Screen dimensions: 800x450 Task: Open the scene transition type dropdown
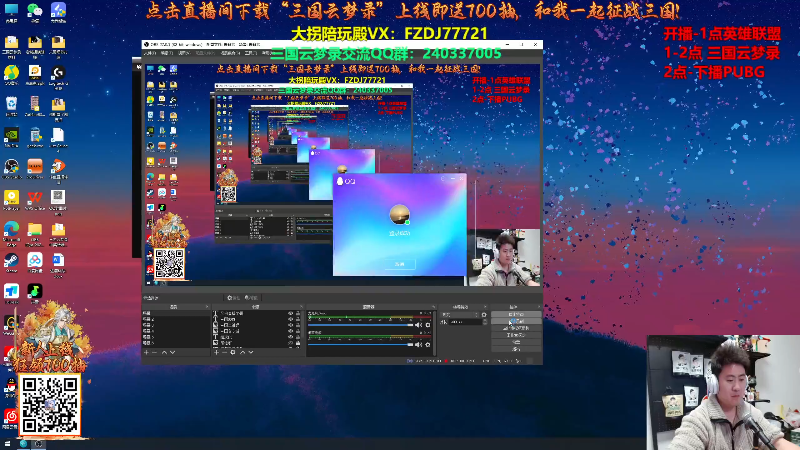(x=460, y=315)
